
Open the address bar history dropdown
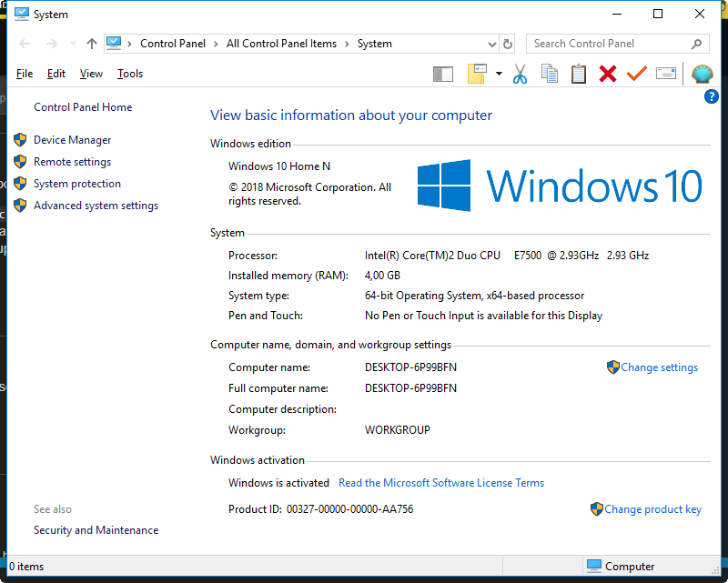pyautogui.click(x=492, y=44)
